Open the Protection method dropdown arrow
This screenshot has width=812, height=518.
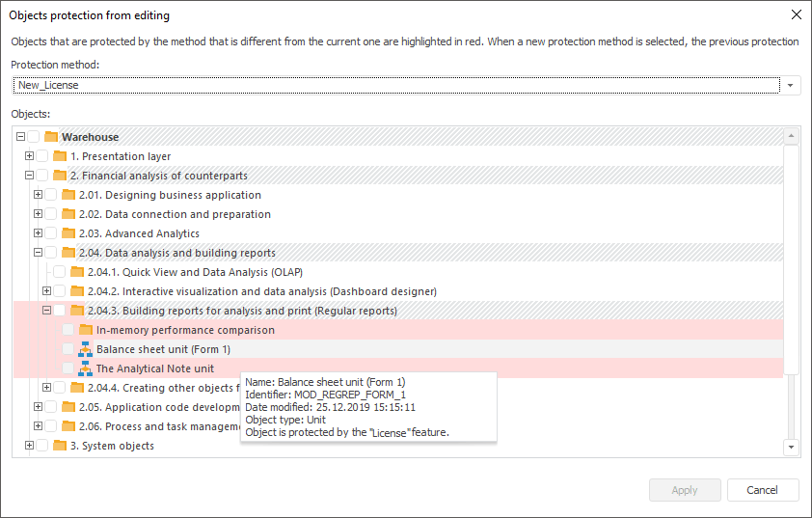(x=791, y=85)
